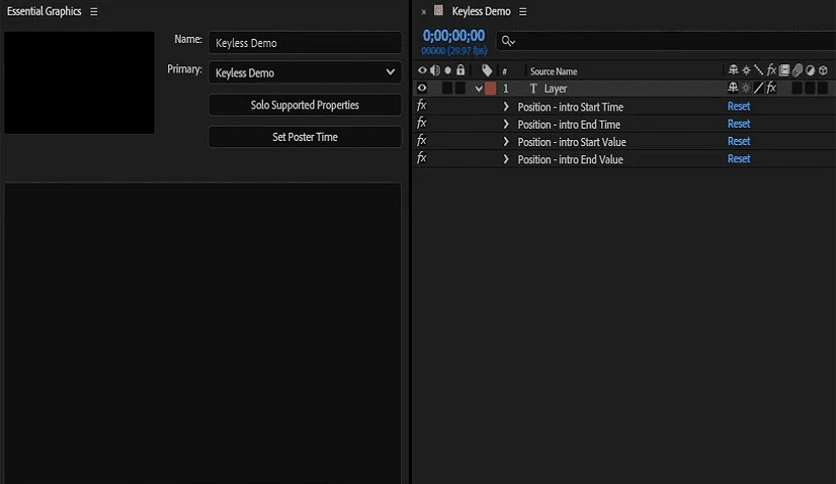Toggle fx for Position - intro End Time
This screenshot has height=484, width=836.
pyautogui.click(x=421, y=123)
